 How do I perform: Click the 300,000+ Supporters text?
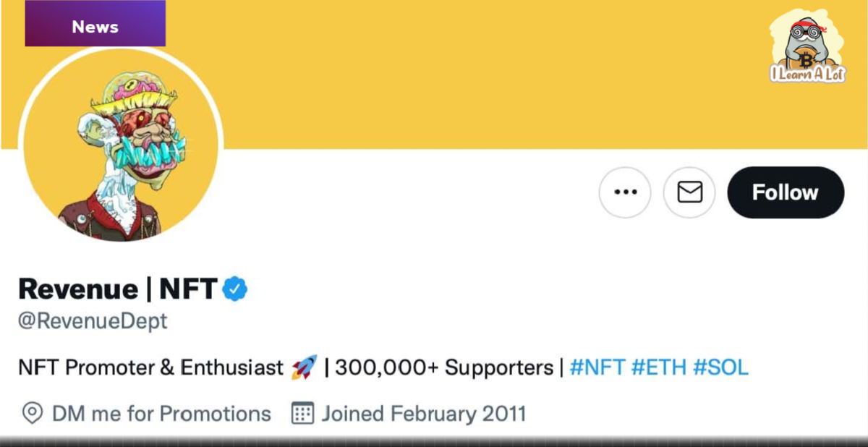click(x=444, y=367)
